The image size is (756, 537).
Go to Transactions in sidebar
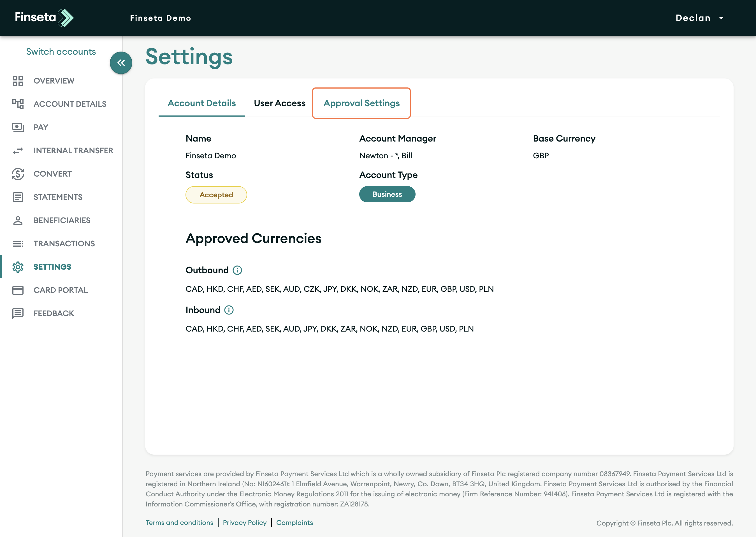point(64,244)
